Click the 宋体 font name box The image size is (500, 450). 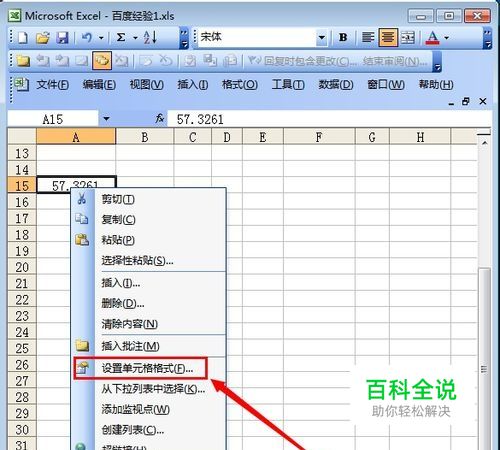[257, 37]
